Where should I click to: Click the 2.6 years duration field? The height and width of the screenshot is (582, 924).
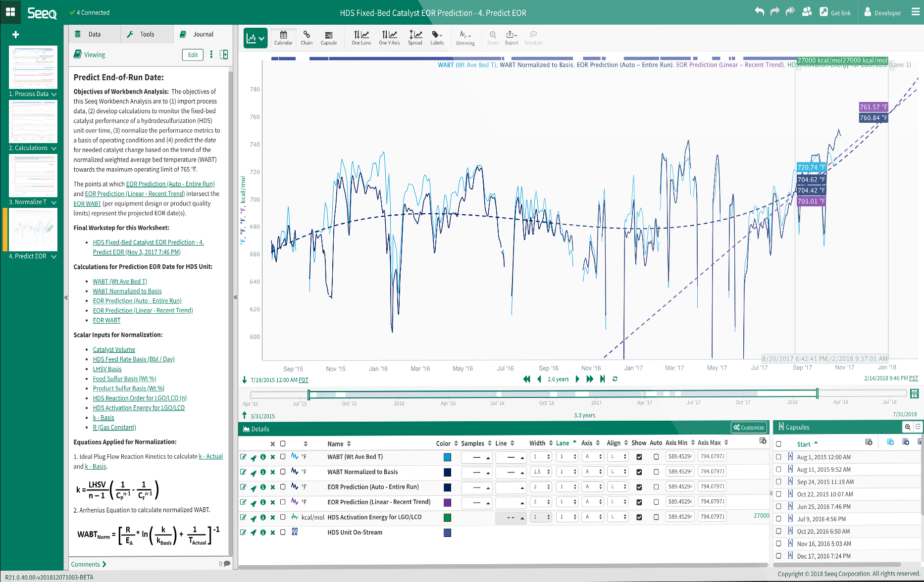tap(558, 380)
